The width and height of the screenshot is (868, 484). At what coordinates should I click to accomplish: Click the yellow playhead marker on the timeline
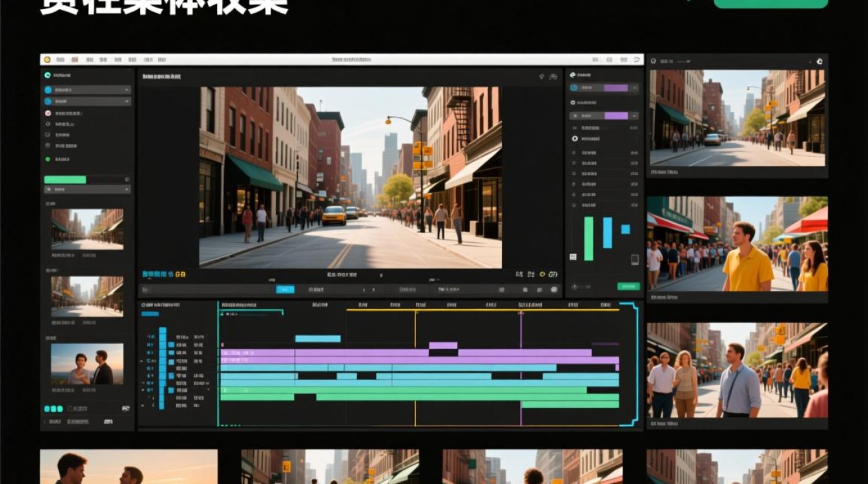(x=415, y=312)
